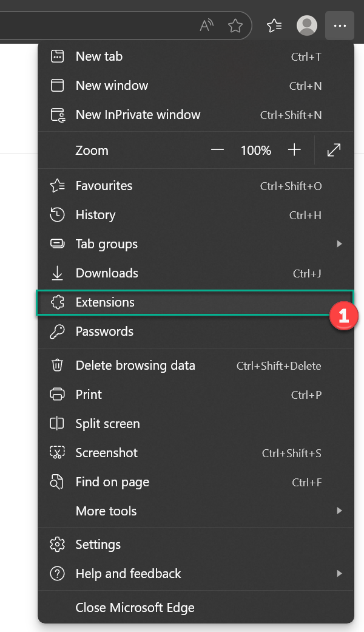
Task: Select the Screenshot capture icon
Action: [x=58, y=452]
